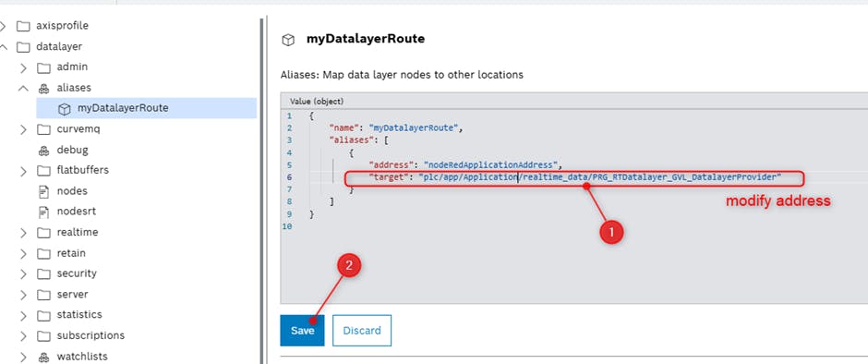Expand the security folder
Viewport: 868px width, 364px height.
[x=23, y=274]
